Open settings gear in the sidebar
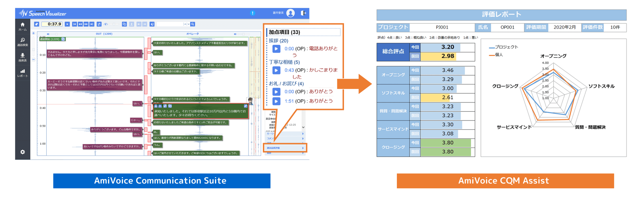Image resolution: width=644 pixels, height=201 pixels. coord(23,152)
